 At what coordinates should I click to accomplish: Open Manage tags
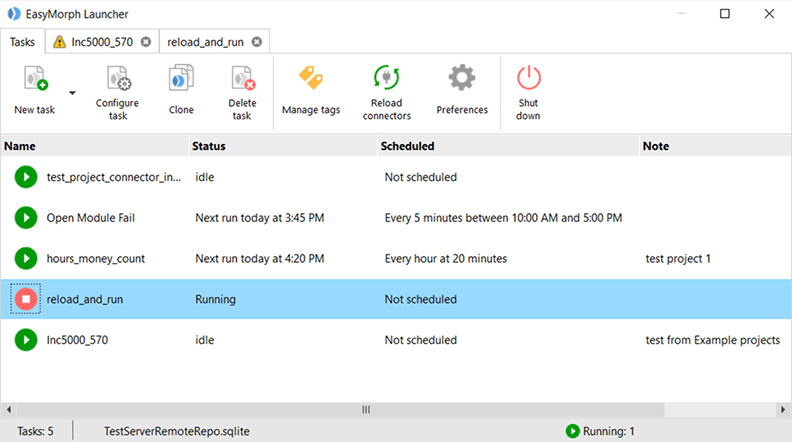tap(311, 91)
